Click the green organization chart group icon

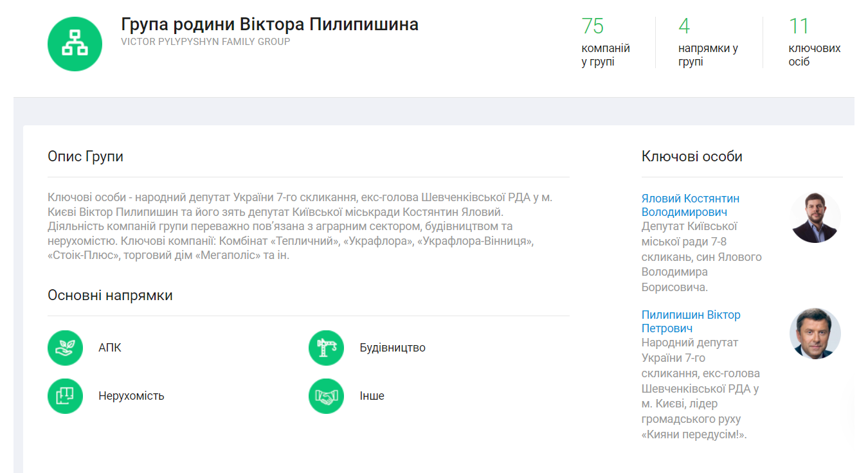tap(75, 44)
